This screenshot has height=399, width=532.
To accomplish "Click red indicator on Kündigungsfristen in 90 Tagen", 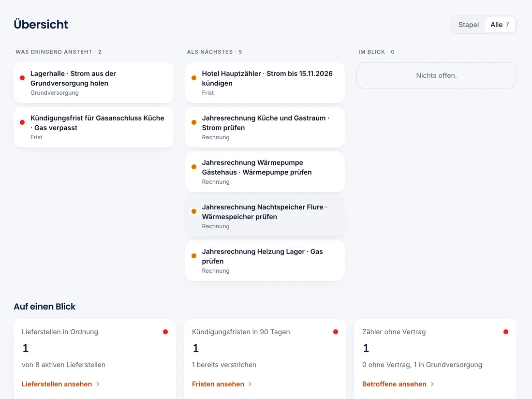I will 336,332.
